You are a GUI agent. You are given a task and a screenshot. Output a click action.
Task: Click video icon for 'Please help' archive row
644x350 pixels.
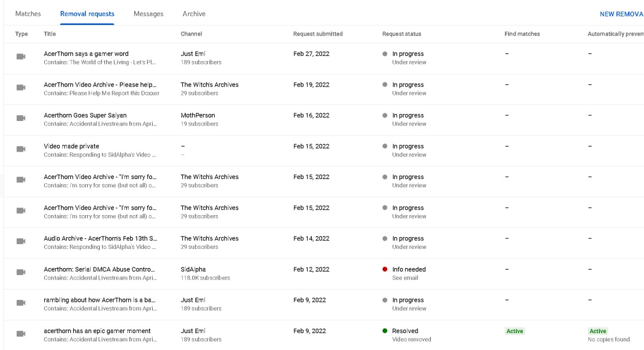pos(21,88)
